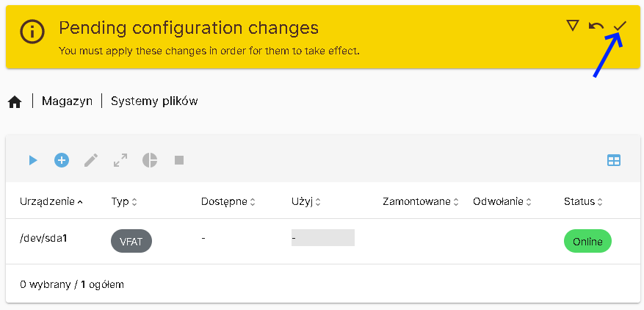Click the resize expand arrows icon
The image size is (644, 310).
[120, 160]
